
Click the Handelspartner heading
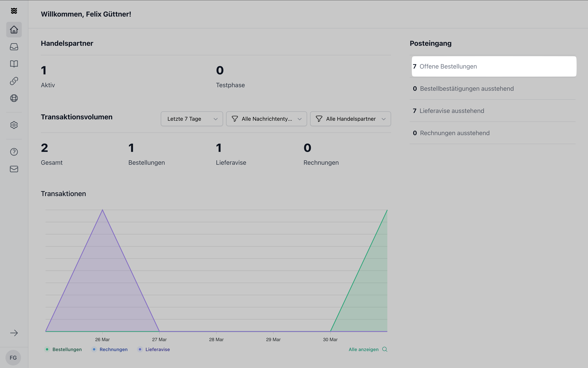(x=67, y=43)
